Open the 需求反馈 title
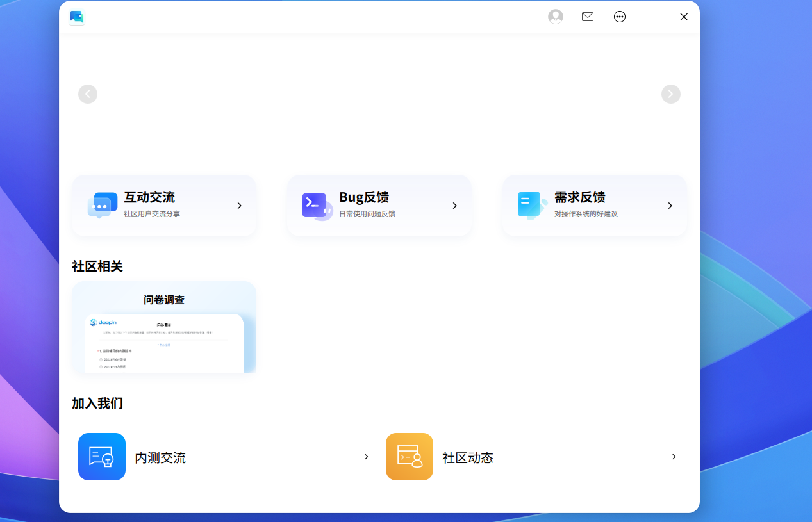812x522 pixels. pyautogui.click(x=580, y=197)
